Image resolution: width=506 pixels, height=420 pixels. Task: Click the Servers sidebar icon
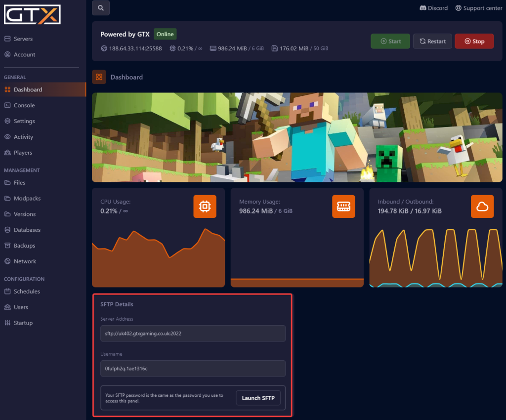[7, 39]
